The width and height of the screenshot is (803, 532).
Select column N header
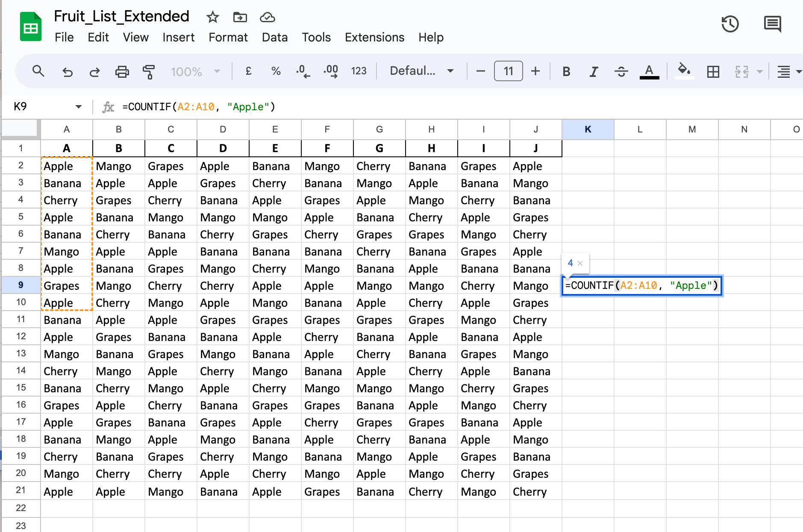744,129
